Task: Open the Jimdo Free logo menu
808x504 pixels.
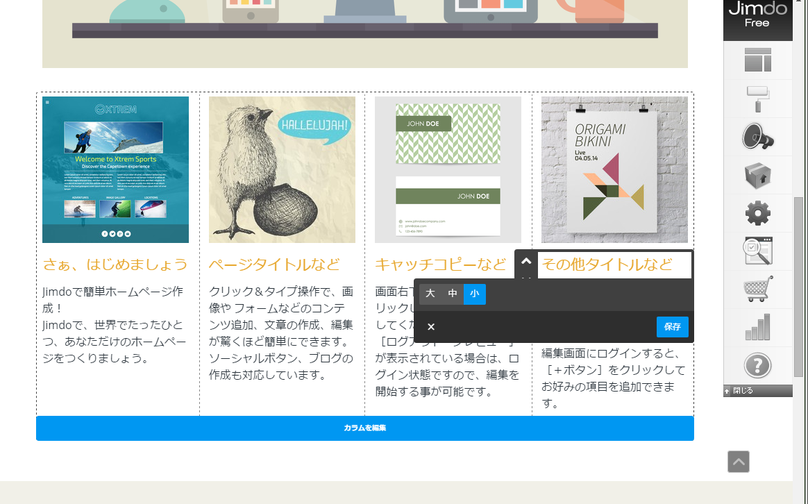Action: coord(758,18)
